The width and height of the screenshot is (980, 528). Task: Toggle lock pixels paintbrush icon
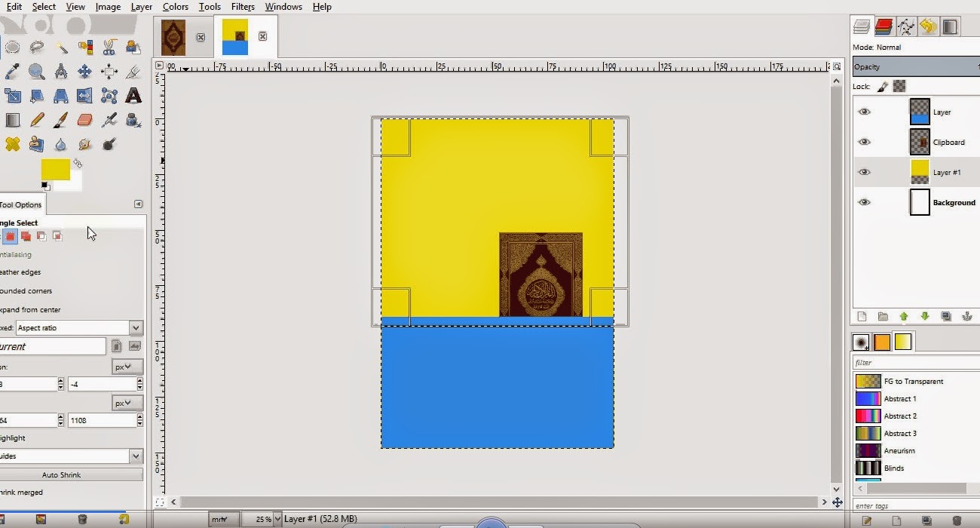(x=883, y=87)
